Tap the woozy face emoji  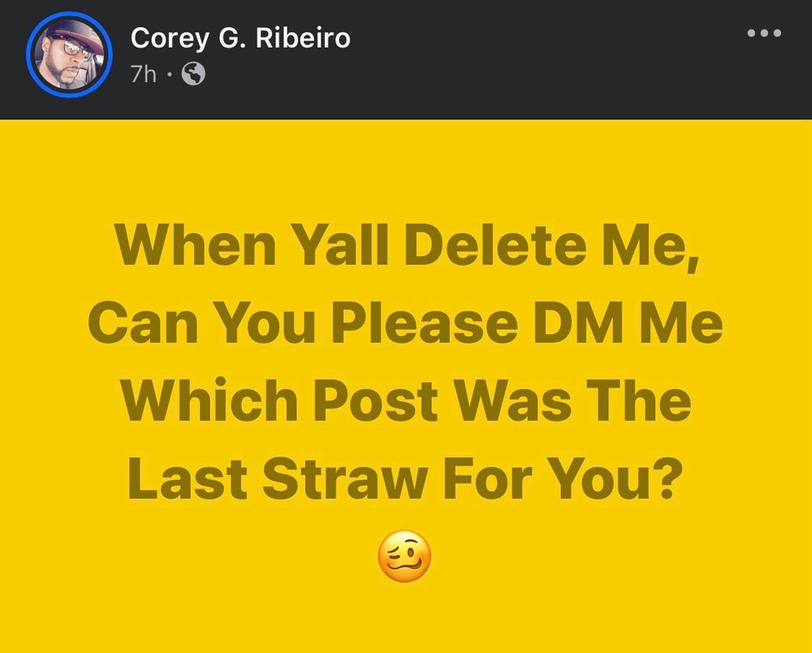pyautogui.click(x=404, y=558)
